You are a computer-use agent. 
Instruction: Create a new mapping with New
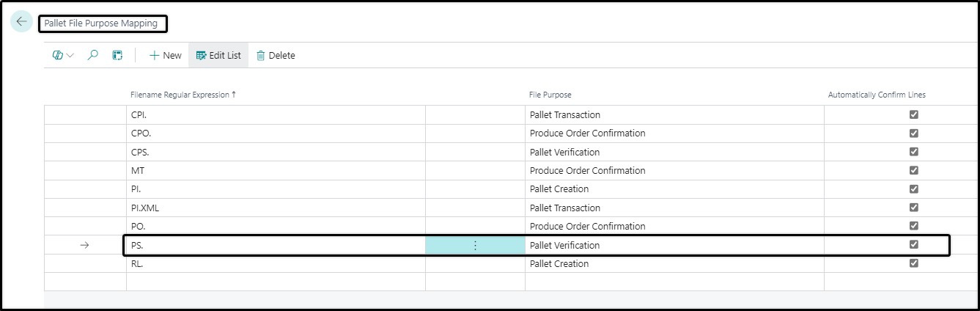165,55
